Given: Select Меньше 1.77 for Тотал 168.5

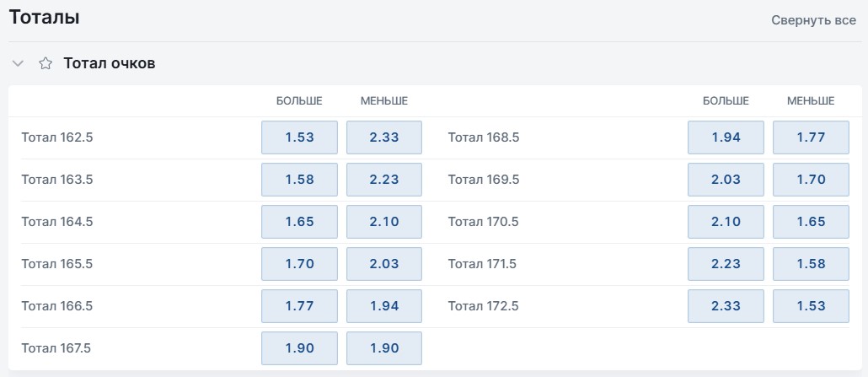Looking at the screenshot, I should tap(811, 137).
